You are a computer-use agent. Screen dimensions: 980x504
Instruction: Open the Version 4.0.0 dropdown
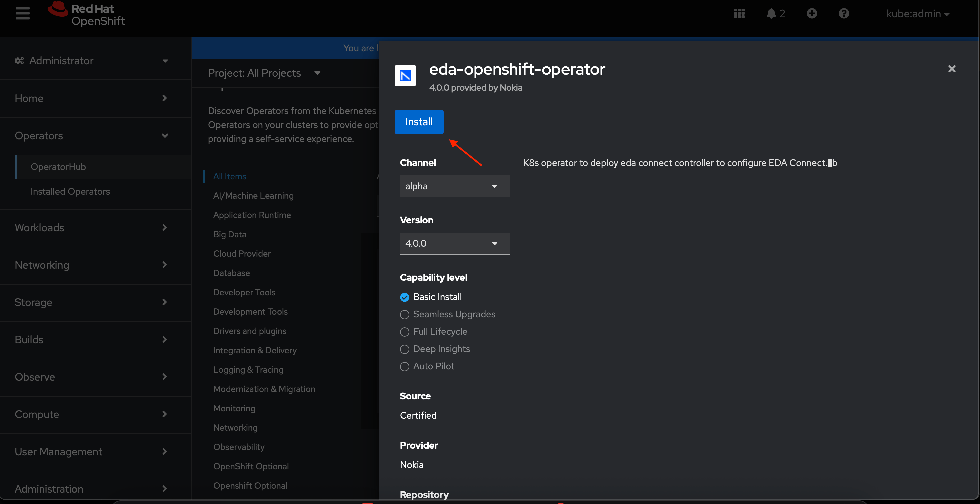455,243
